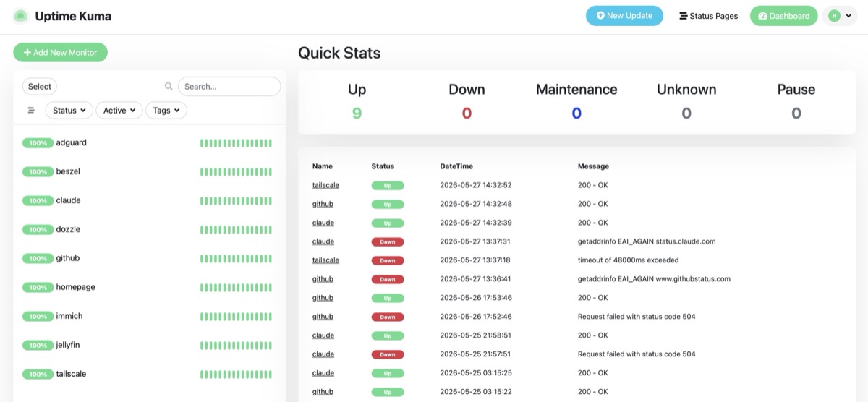The height and width of the screenshot is (402, 868).
Task: Focus the monitor Search field
Action: click(x=229, y=87)
